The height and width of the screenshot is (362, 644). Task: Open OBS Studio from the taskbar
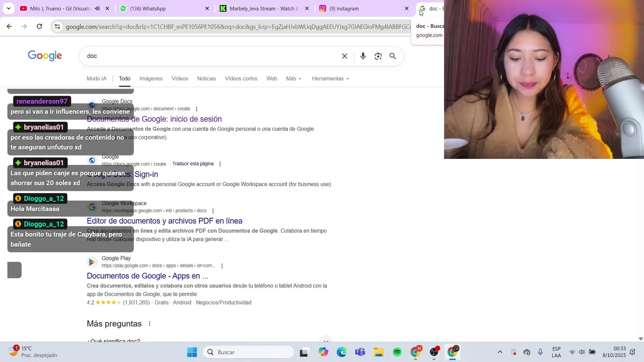coord(434,352)
